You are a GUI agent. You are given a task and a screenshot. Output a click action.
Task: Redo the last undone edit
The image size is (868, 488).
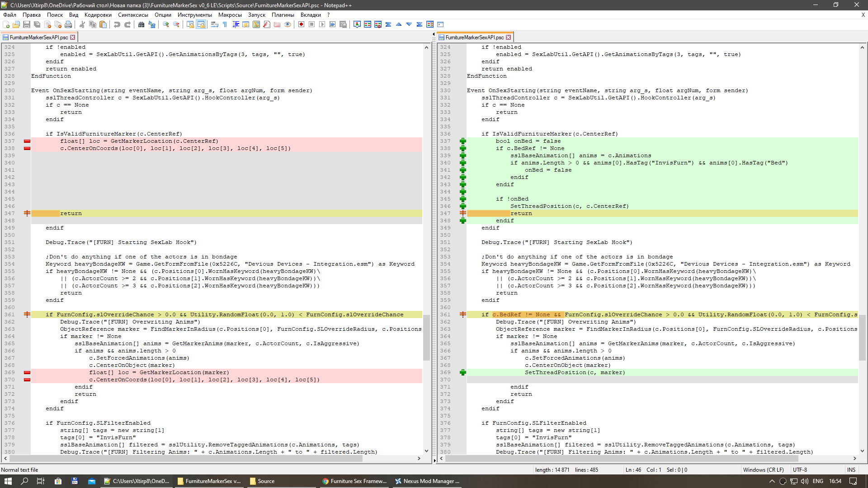click(x=127, y=24)
